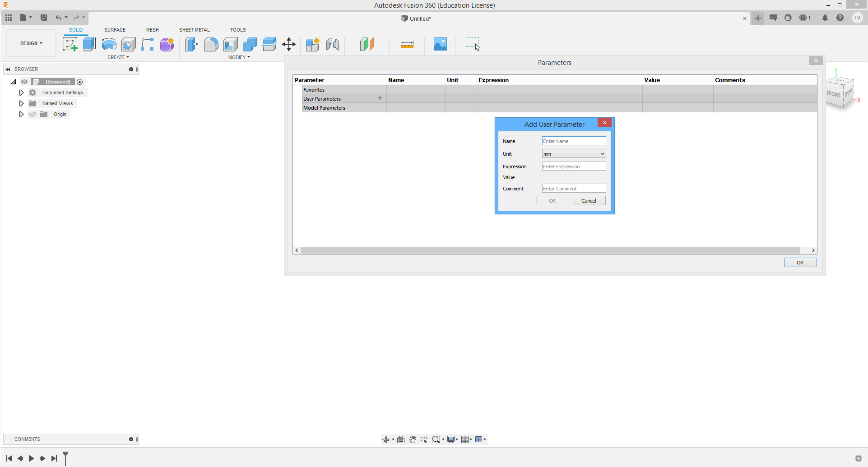Open the Help menu icon
Viewport: 868px width, 467px height.
[840, 18]
